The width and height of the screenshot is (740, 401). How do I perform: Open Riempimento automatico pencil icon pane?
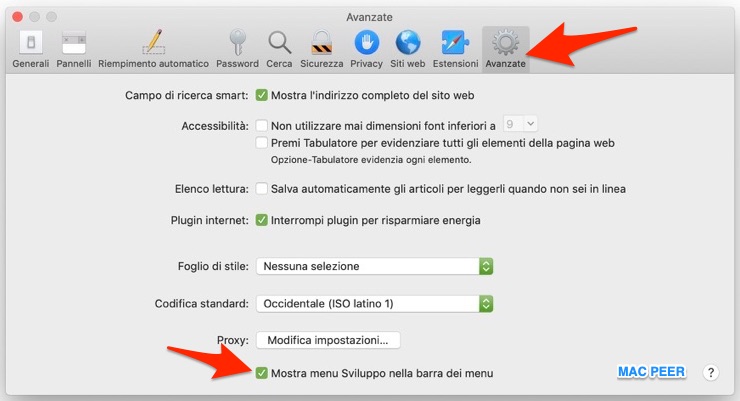(153, 49)
